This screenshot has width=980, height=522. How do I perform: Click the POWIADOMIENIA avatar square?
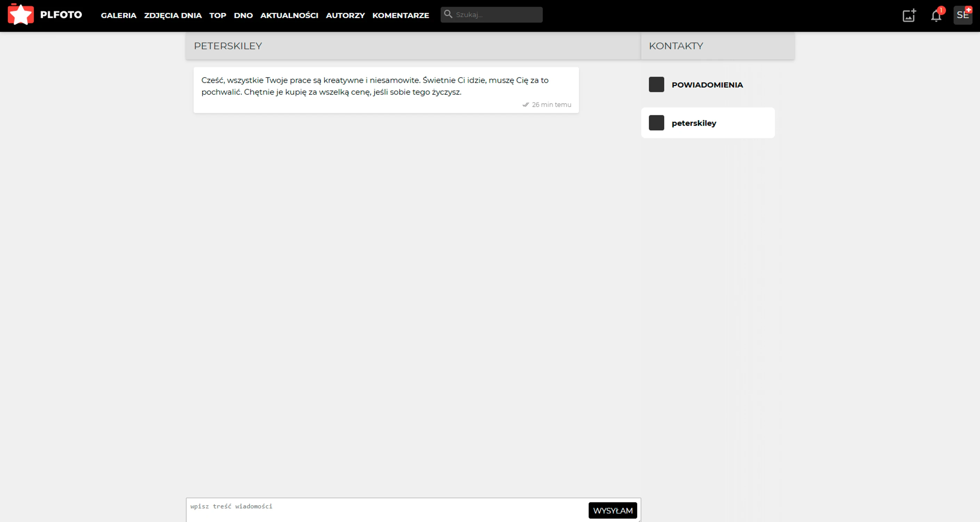pyautogui.click(x=656, y=85)
